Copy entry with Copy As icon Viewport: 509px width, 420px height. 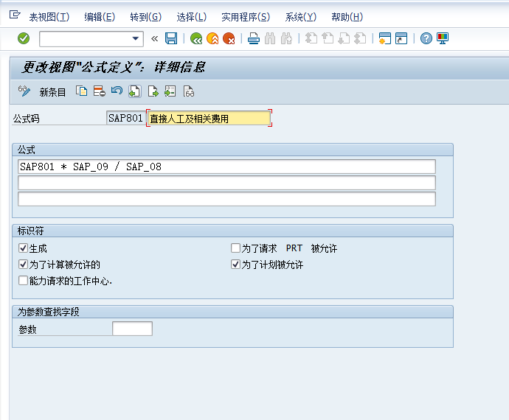(81, 91)
